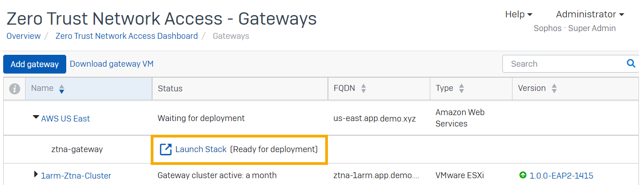The image size is (644, 185).
Task: Expand the 1arm-Ztna-Cluster row
Action: tap(36, 174)
